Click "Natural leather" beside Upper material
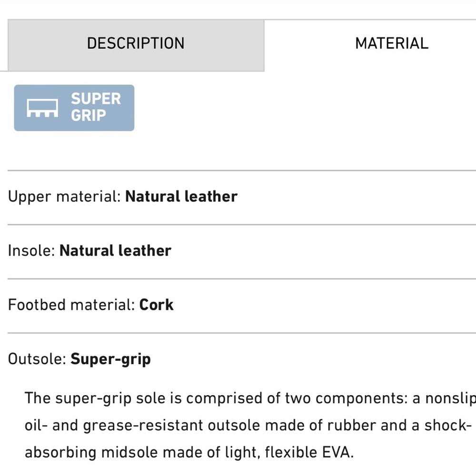 [x=181, y=197]
